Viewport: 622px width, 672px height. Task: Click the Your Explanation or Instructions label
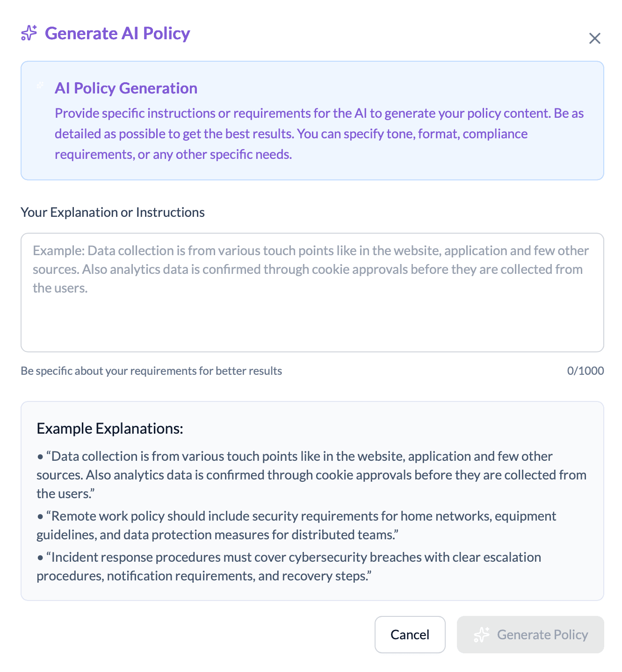[x=113, y=212]
